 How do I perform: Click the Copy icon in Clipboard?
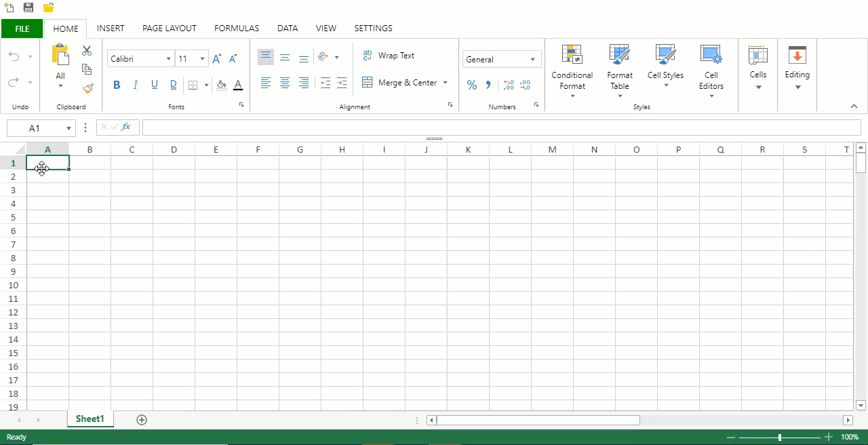pyautogui.click(x=87, y=69)
